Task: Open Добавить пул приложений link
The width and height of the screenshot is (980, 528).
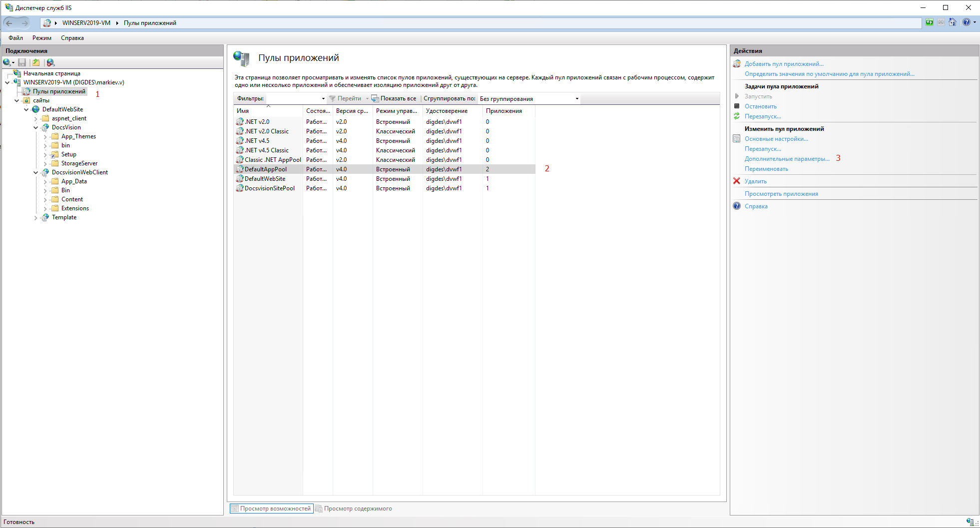Action: 784,64
